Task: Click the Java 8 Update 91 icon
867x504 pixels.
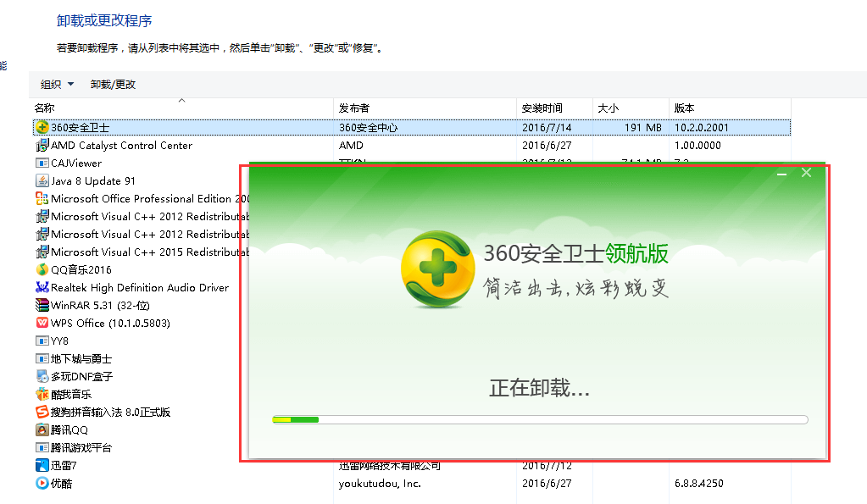Action: 42,180
